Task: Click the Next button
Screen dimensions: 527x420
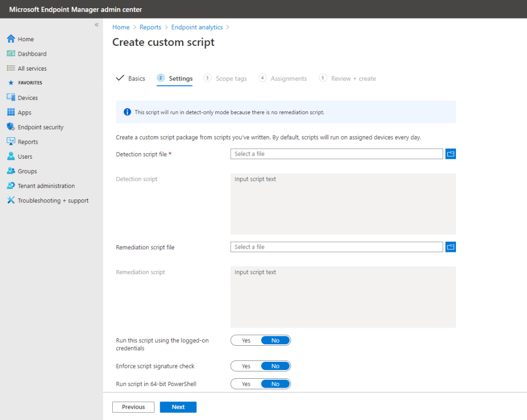Action: coord(178,407)
